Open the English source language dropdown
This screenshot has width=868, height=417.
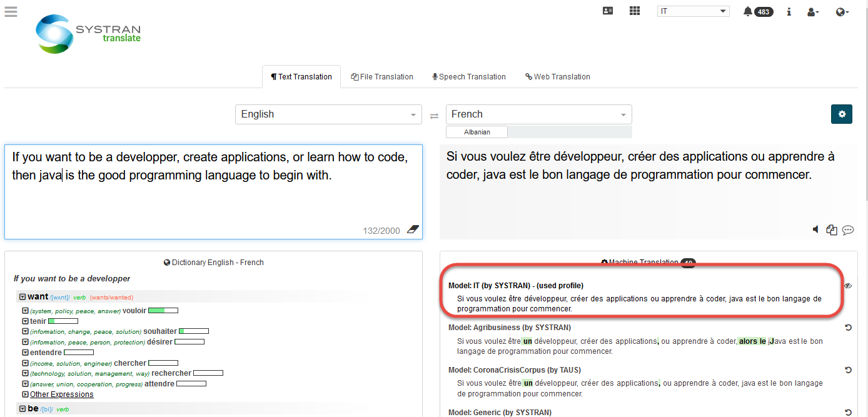(328, 114)
